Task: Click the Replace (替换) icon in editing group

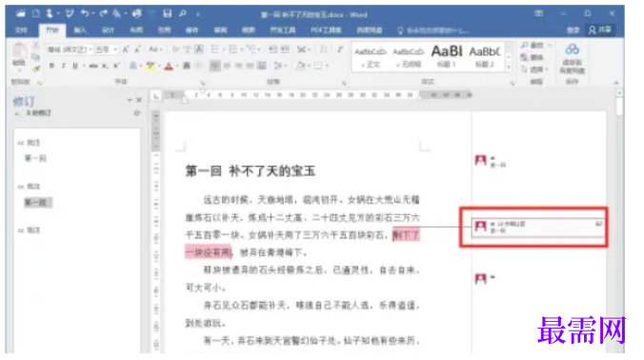Action: point(525,57)
